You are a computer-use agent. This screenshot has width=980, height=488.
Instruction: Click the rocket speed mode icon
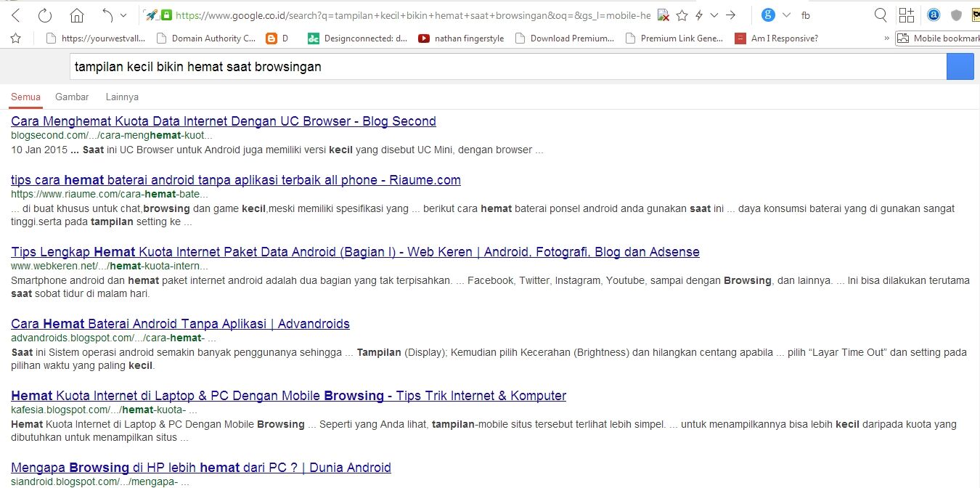(x=151, y=15)
